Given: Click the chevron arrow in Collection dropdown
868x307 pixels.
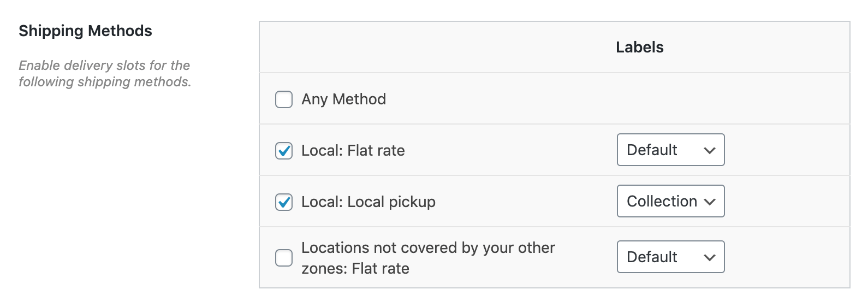Looking at the screenshot, I should coord(710,202).
